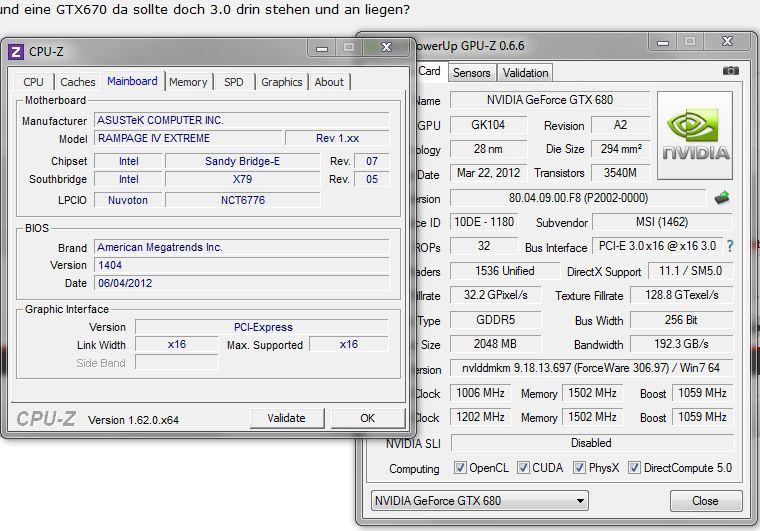Click the X79 southbridge value
The width and height of the screenshot is (760, 531).
(x=242, y=179)
